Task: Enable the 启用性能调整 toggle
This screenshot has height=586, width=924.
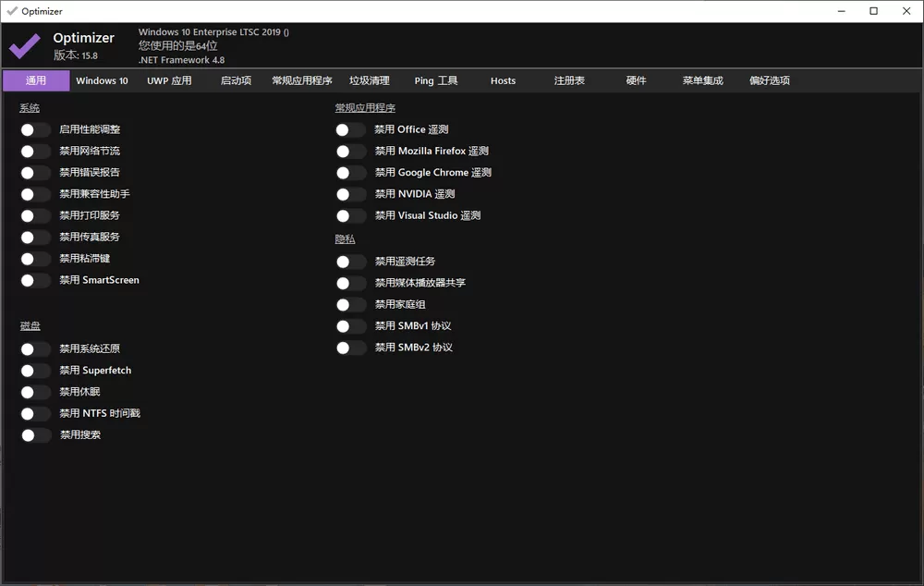Action: [34, 129]
